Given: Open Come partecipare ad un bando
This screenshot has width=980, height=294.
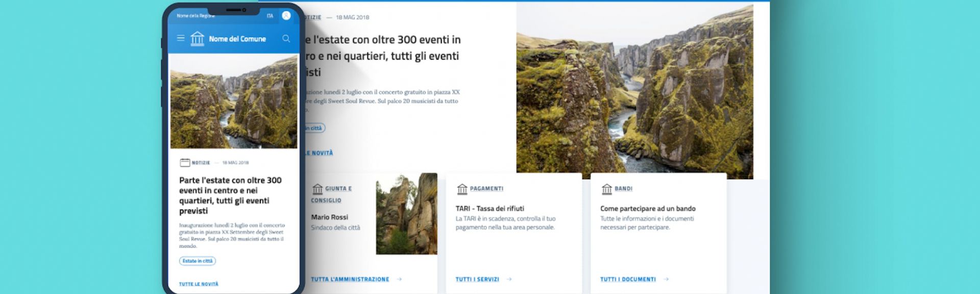Looking at the screenshot, I should click(648, 208).
